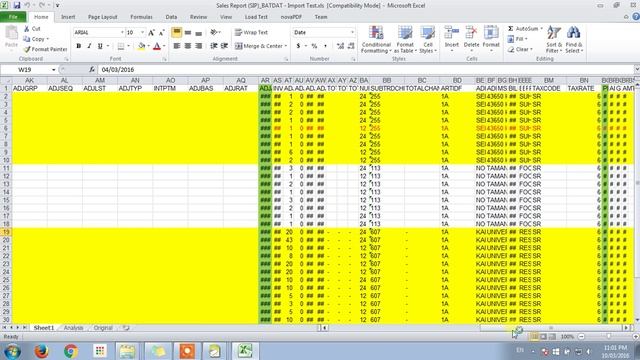Expand the Fill dropdown
The image size is (640, 360).
pyautogui.click(x=527, y=39)
